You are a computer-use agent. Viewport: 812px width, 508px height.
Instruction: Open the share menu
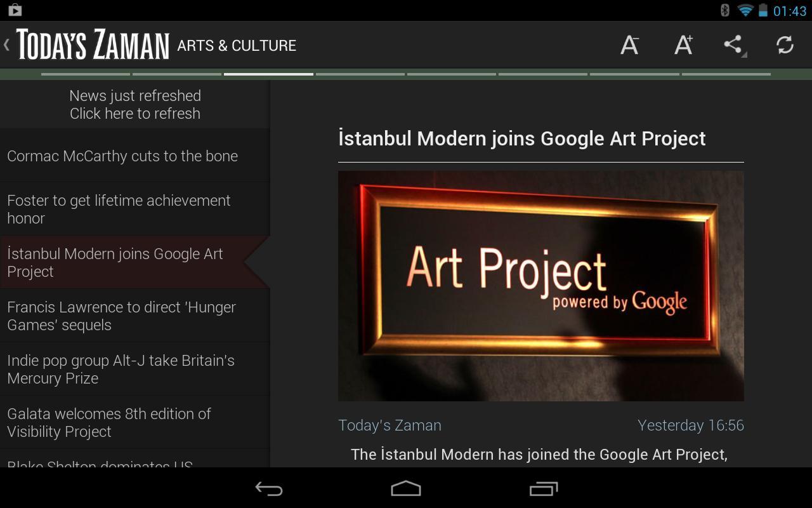click(x=734, y=45)
